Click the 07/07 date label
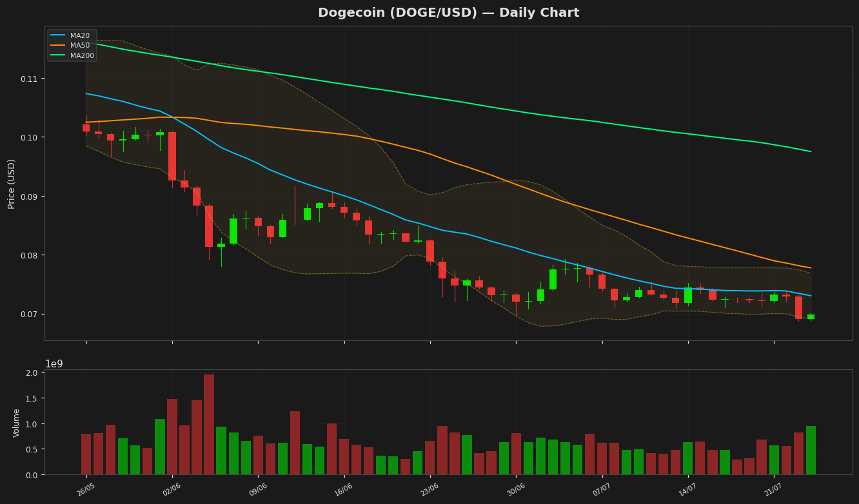The height and width of the screenshot is (504, 859). tap(602, 490)
